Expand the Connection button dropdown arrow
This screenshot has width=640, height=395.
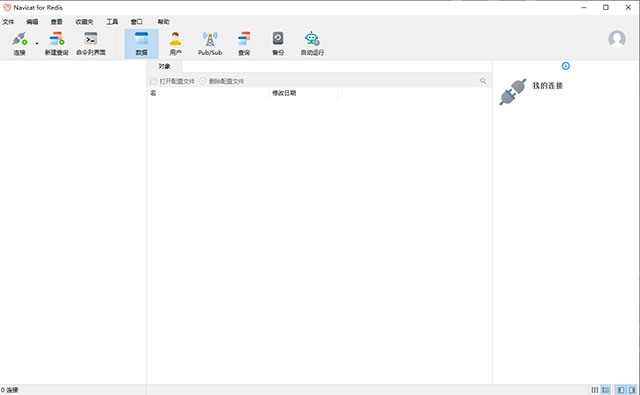tap(37, 43)
